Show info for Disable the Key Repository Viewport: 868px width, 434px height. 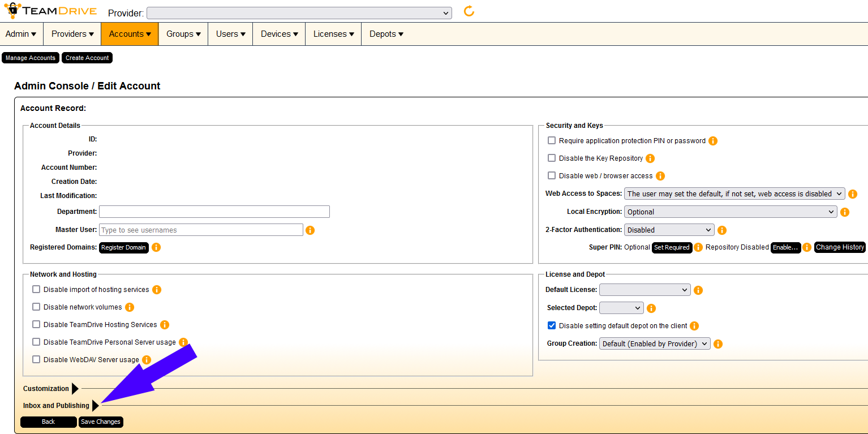(x=650, y=158)
